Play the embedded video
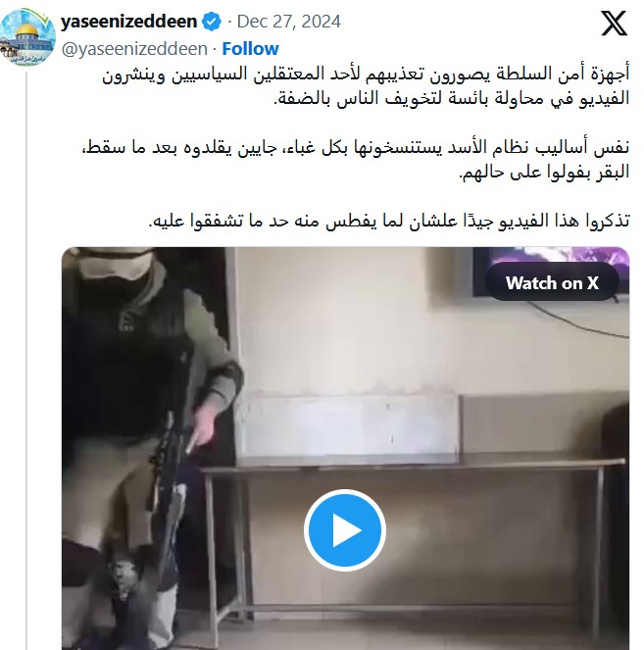 tap(345, 530)
